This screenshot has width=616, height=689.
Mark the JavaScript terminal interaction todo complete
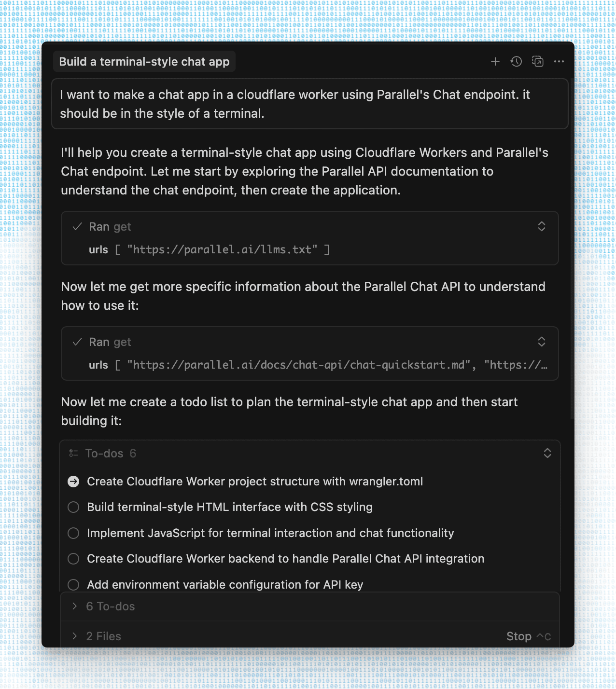[x=73, y=533]
